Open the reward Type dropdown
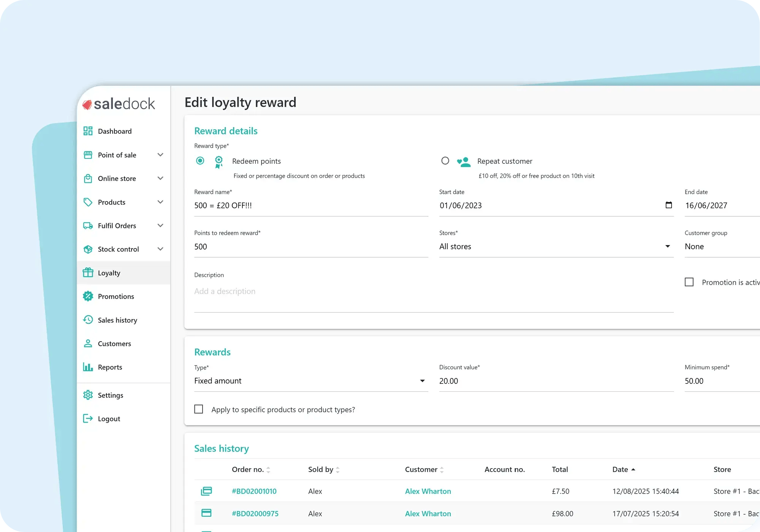The image size is (760, 532). tap(310, 381)
